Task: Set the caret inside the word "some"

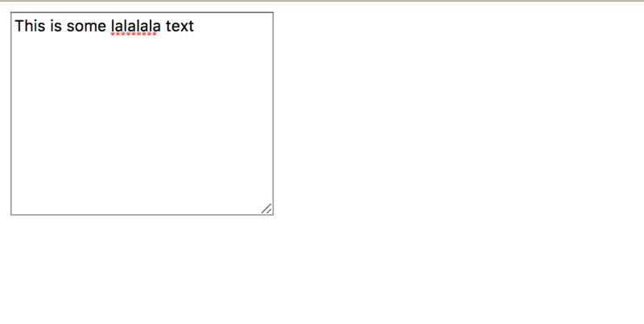Action: pos(86,26)
